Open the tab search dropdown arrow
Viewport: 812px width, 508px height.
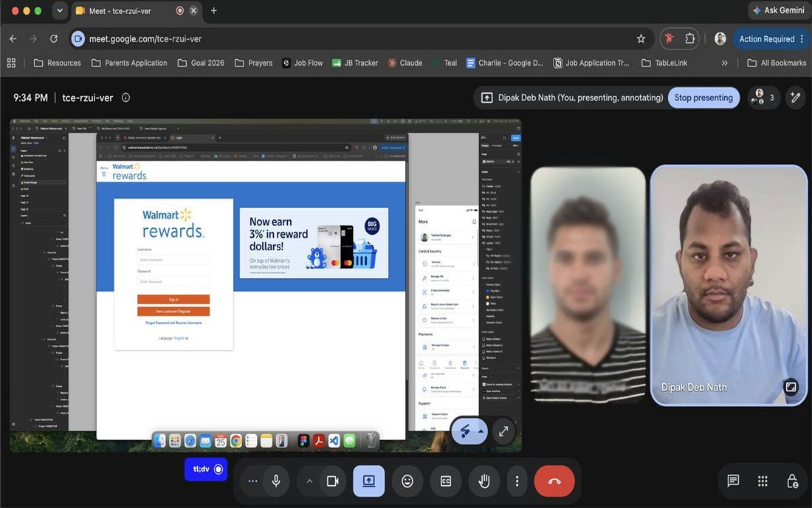click(60, 10)
